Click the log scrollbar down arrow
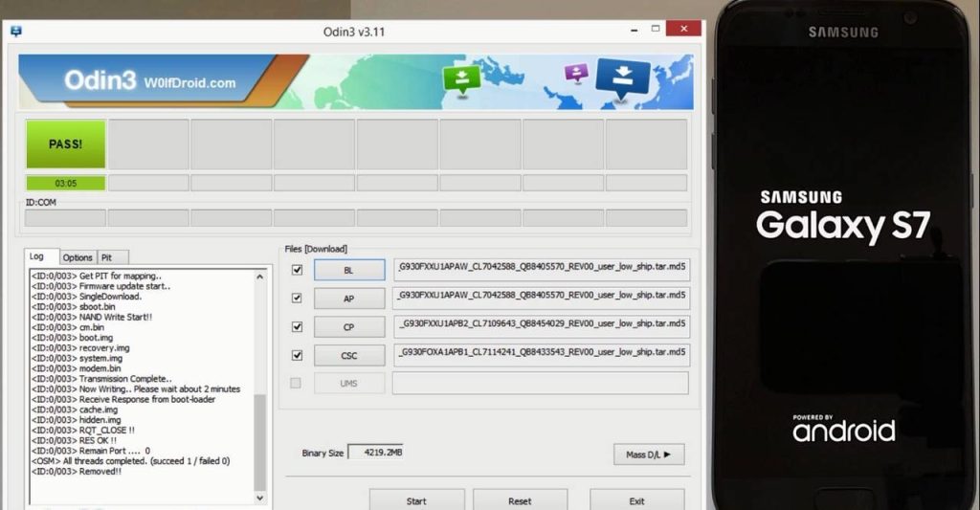The image size is (980, 510). coord(260,499)
